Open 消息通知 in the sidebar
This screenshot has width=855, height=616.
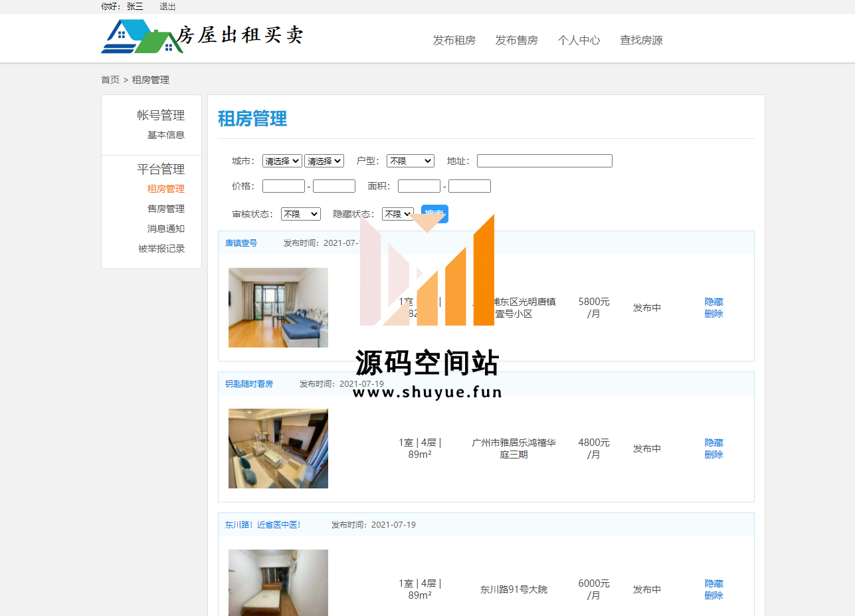166,229
